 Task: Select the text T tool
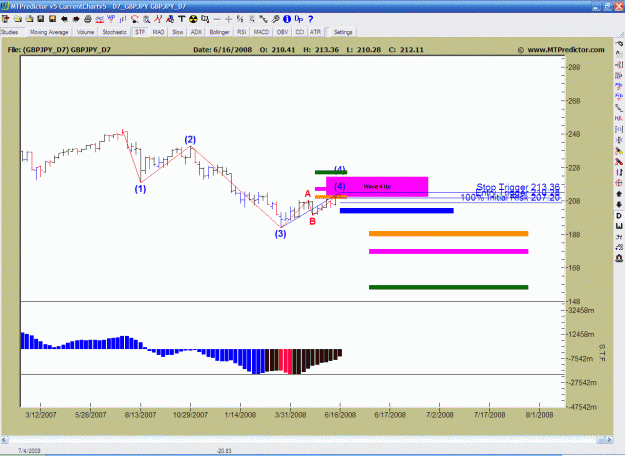coord(181,19)
